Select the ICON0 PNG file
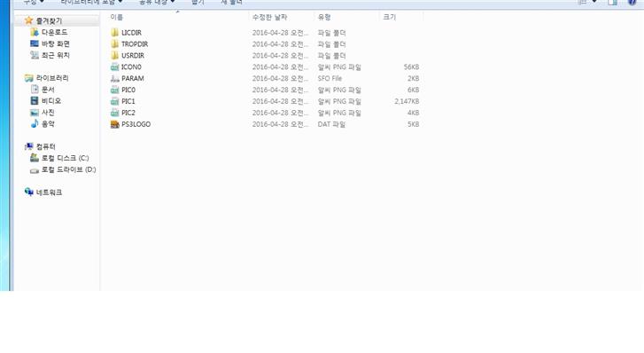 point(126,67)
